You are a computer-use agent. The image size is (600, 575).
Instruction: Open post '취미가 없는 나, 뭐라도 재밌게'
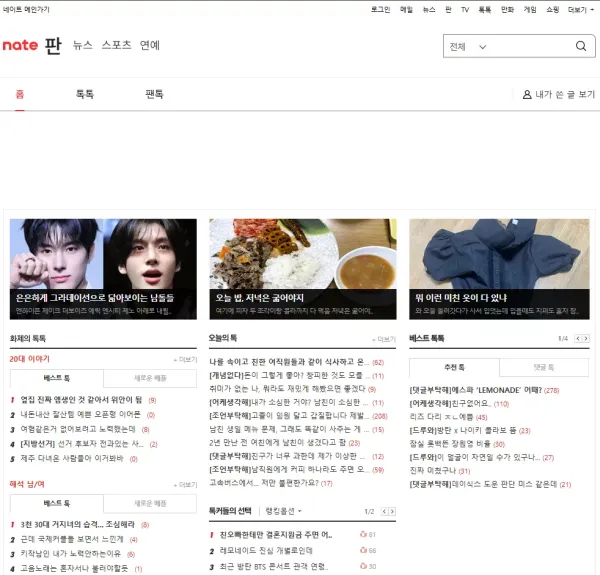tap(287, 389)
